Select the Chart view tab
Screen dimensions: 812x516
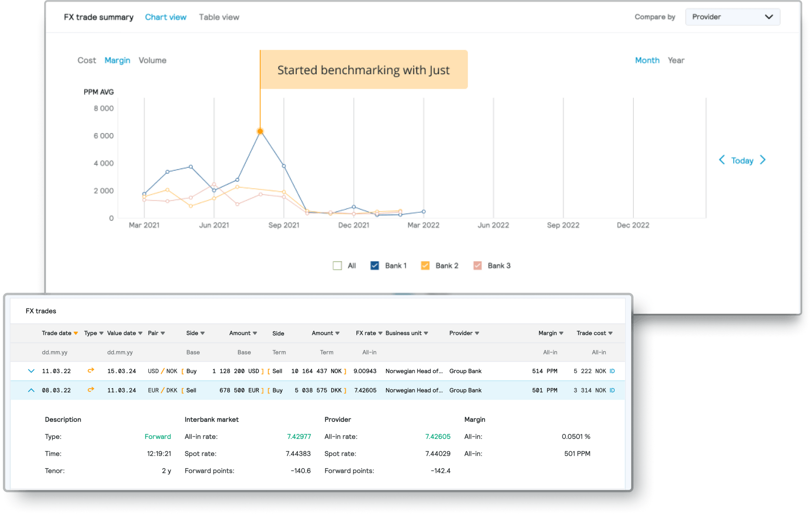tap(166, 17)
